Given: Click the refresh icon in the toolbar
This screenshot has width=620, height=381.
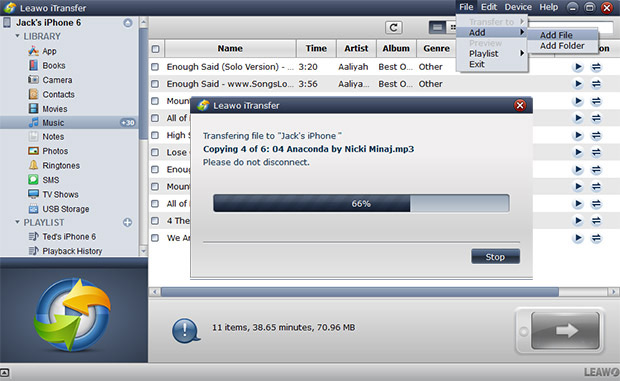Looking at the screenshot, I should 393,27.
